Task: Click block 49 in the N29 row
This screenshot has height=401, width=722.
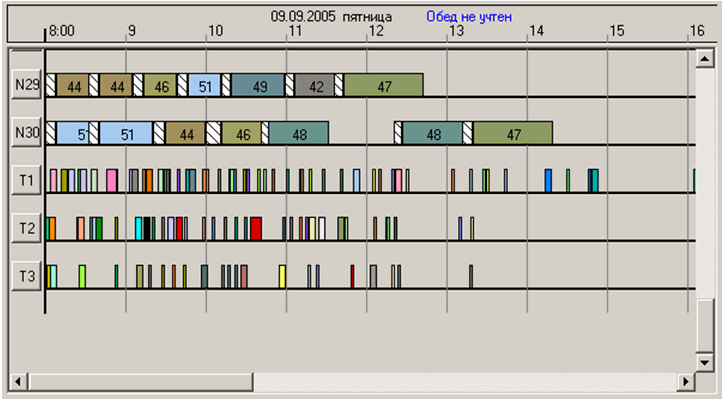Action: click(x=259, y=86)
